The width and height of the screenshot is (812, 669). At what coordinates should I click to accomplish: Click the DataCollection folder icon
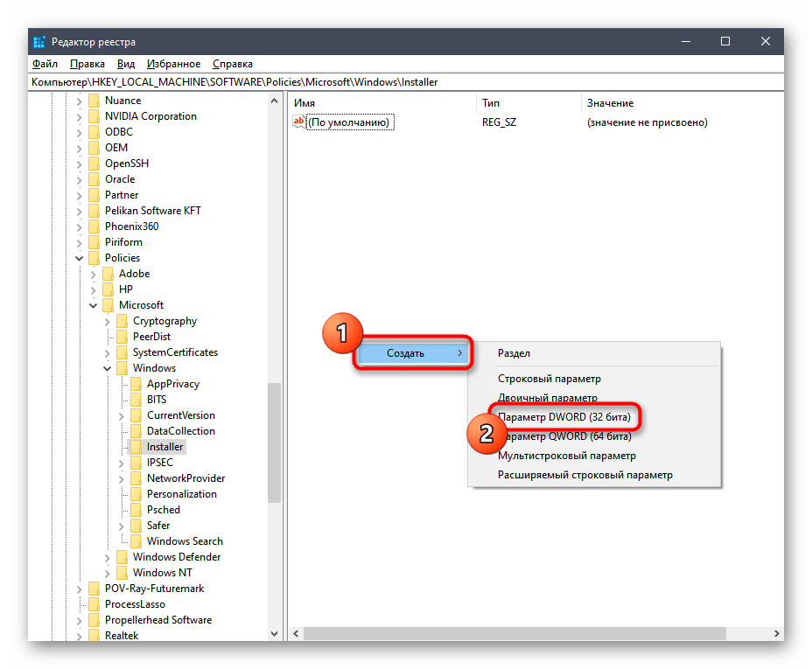pos(136,431)
